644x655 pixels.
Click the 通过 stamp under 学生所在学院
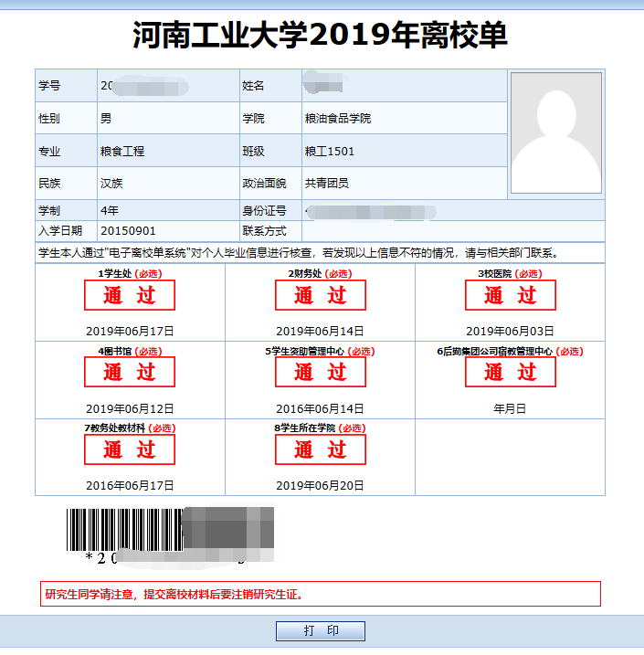tap(320, 449)
